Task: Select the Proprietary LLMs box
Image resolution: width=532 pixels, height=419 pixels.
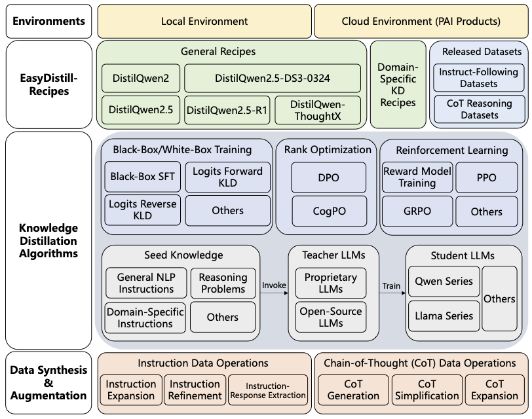Action: click(x=331, y=283)
